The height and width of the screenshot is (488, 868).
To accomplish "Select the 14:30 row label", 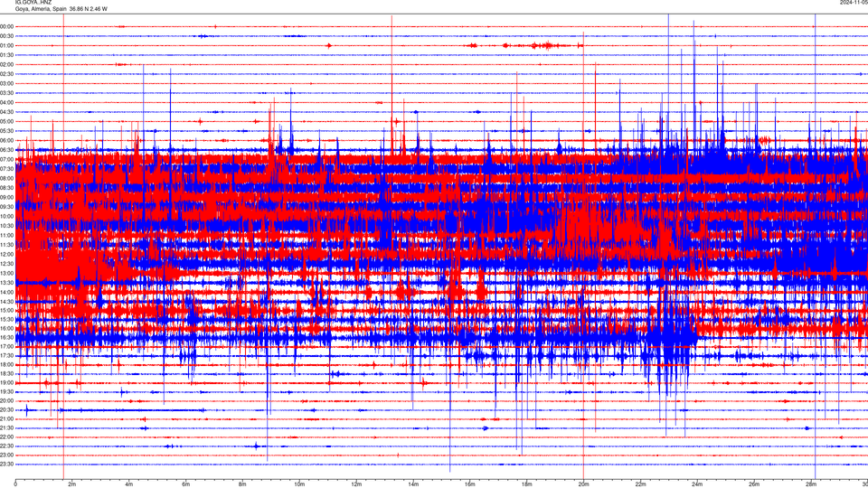I will [x=6, y=302].
